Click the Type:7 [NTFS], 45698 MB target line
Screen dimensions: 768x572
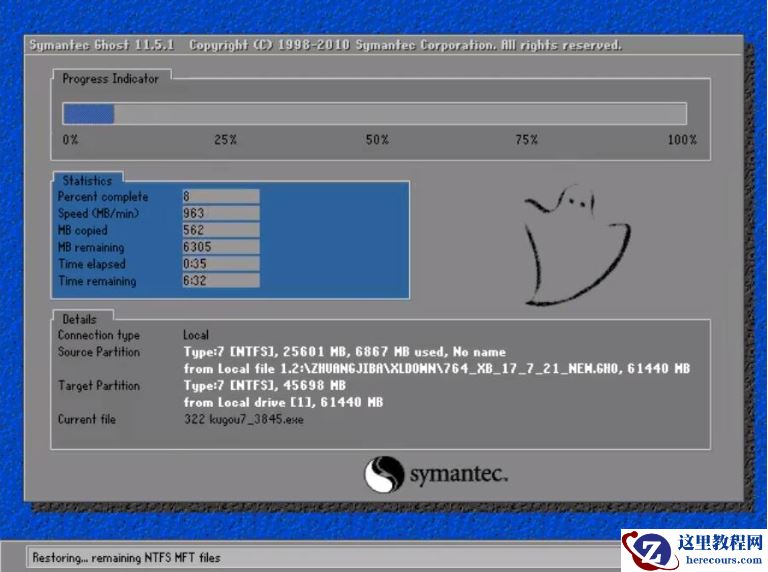(x=265, y=386)
